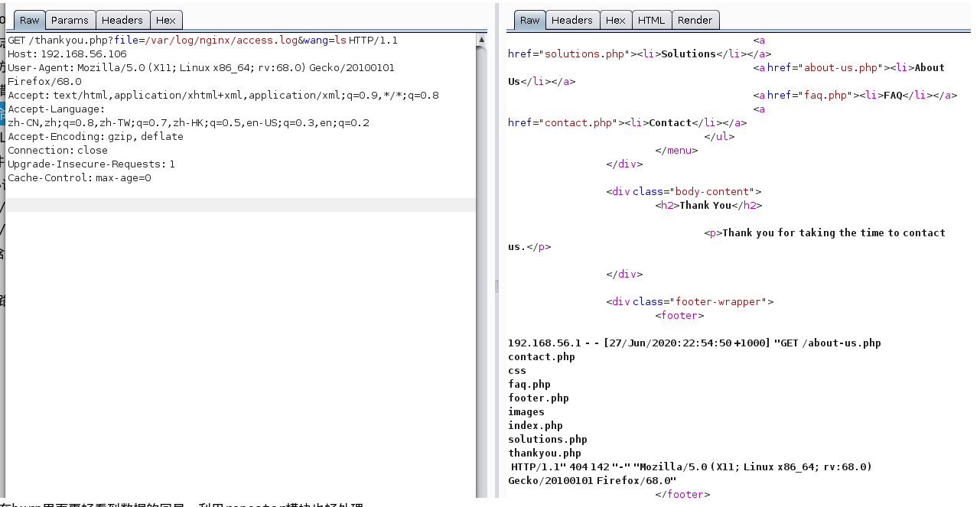
Task: Click the contact.php href in response
Action: point(578,123)
